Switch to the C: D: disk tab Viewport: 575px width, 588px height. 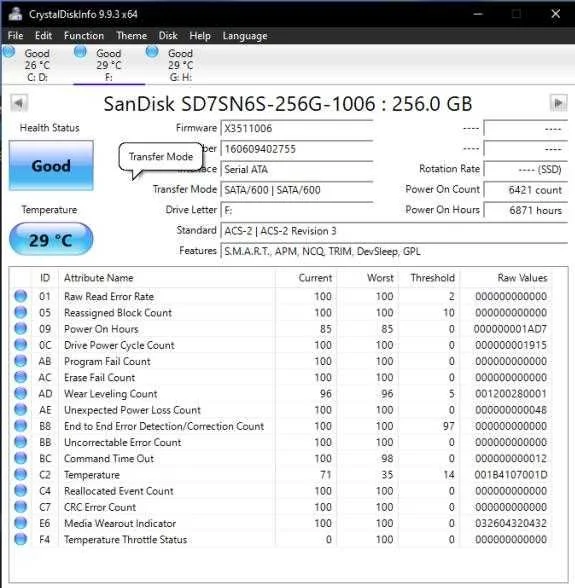(x=37, y=65)
